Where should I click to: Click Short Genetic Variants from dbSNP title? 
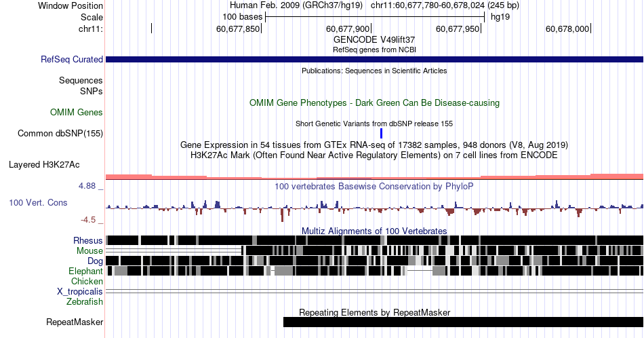(x=374, y=124)
